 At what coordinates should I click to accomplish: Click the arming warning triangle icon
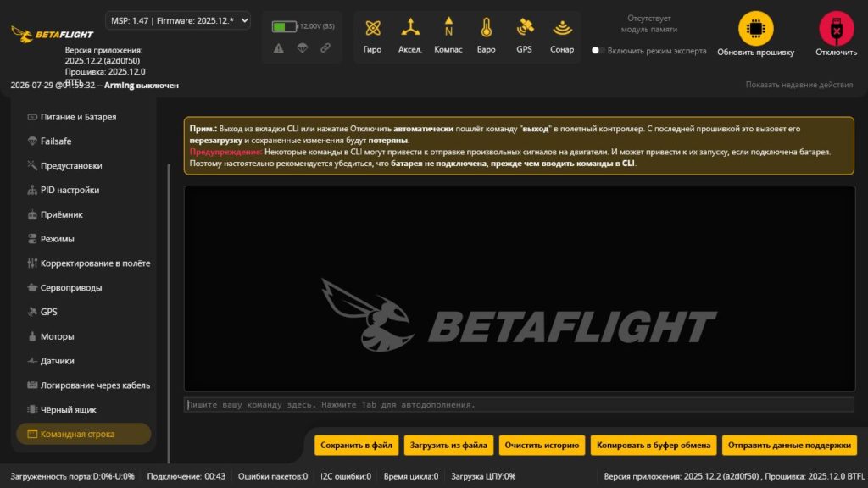tap(278, 48)
